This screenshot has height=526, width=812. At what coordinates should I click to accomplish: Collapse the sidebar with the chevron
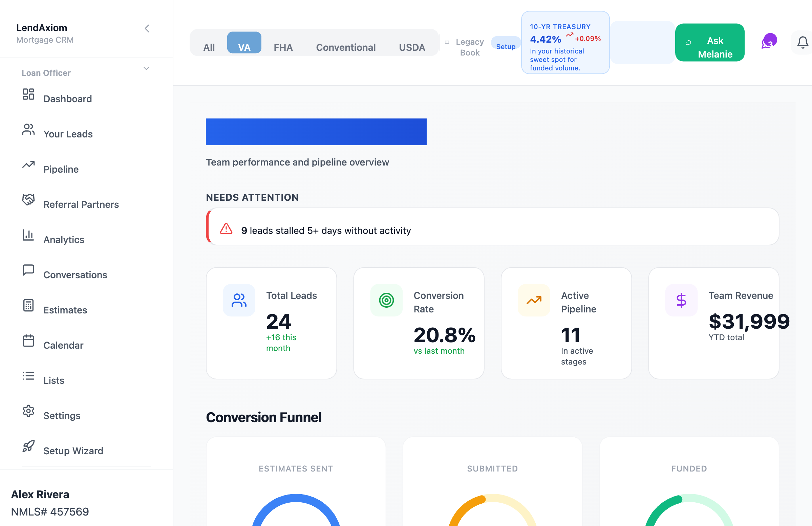pos(147,28)
